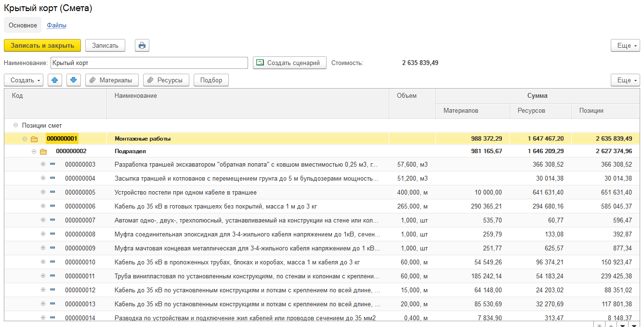This screenshot has height=327, width=644.
Task: Click the resources sum 641 631,40
Action: (541, 193)
